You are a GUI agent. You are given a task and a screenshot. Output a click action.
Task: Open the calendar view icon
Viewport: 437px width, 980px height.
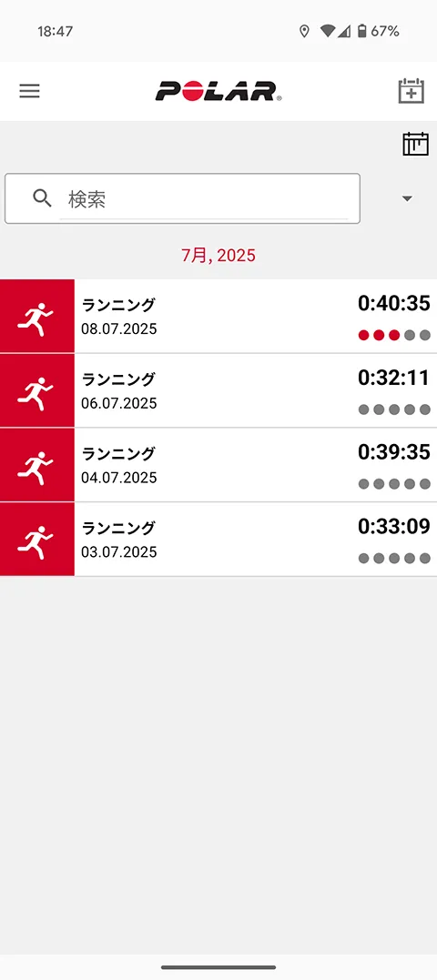(415, 144)
